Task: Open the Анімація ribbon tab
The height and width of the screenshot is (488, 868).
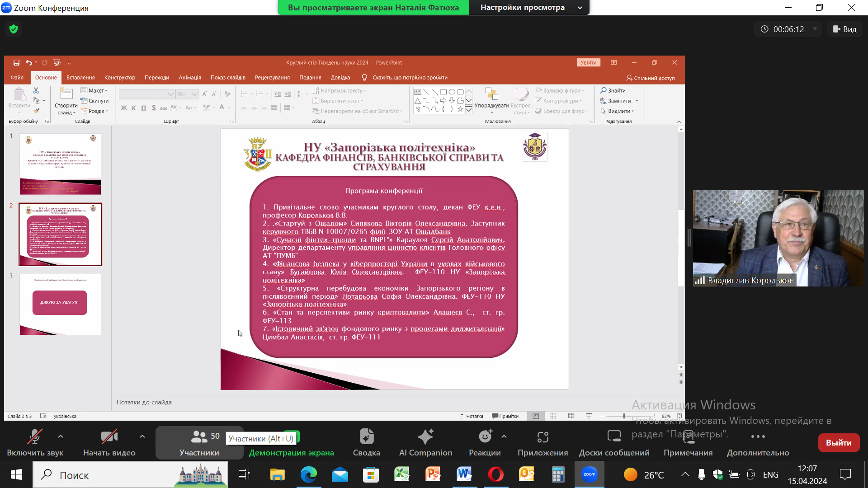Action: (190, 78)
